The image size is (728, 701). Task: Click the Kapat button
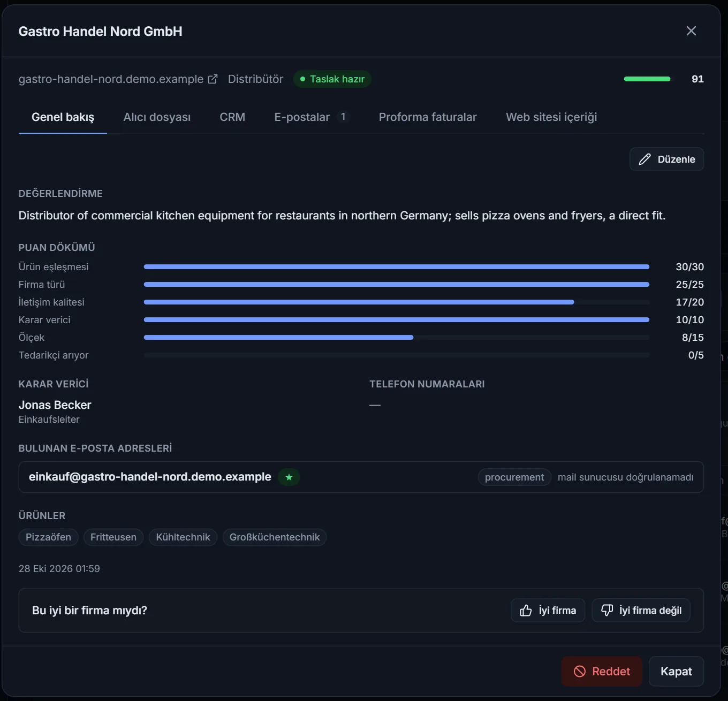click(676, 672)
